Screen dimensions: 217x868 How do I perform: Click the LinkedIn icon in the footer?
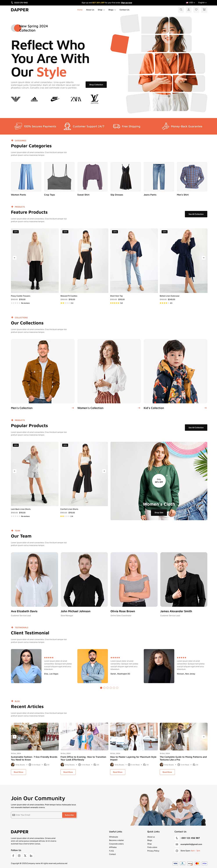pos(31,855)
